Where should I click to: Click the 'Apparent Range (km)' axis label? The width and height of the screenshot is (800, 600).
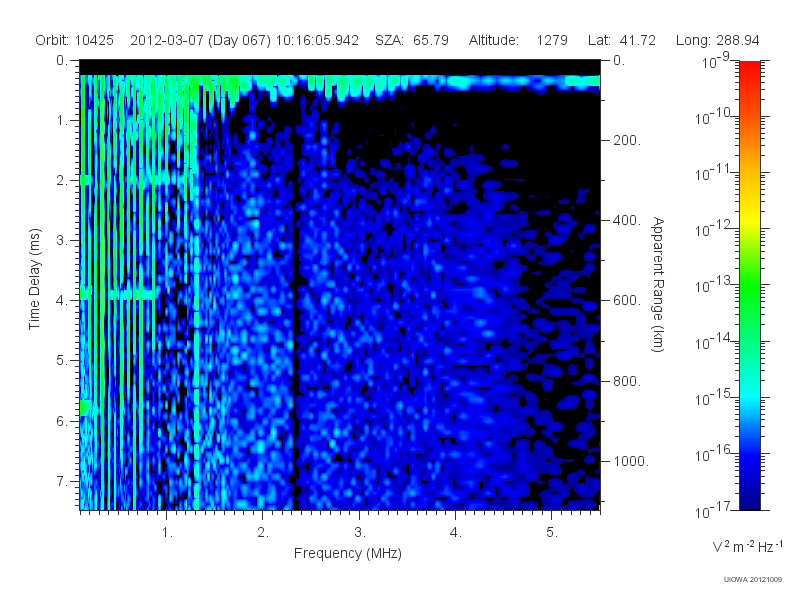tap(658, 284)
